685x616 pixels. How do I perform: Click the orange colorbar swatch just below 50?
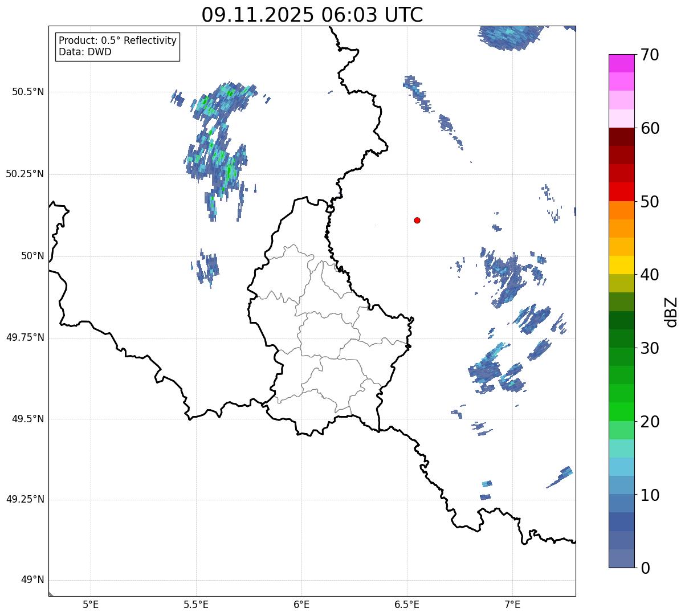[x=621, y=210]
